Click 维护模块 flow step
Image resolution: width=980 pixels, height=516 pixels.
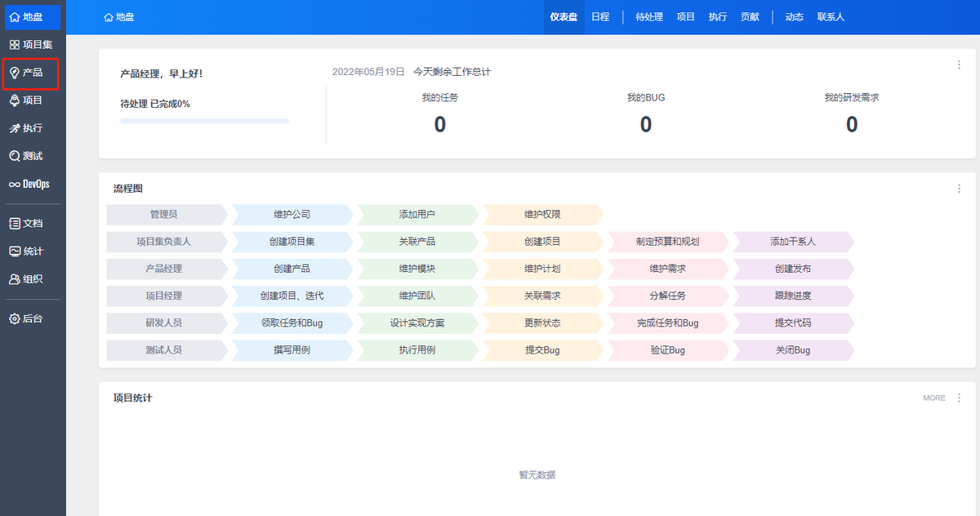pos(416,269)
